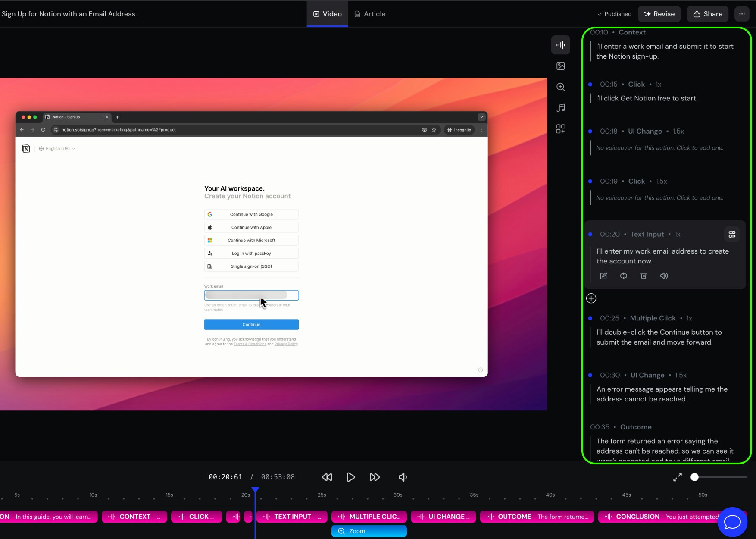Mute the video volume
This screenshot has width=756, height=539.
point(403,477)
